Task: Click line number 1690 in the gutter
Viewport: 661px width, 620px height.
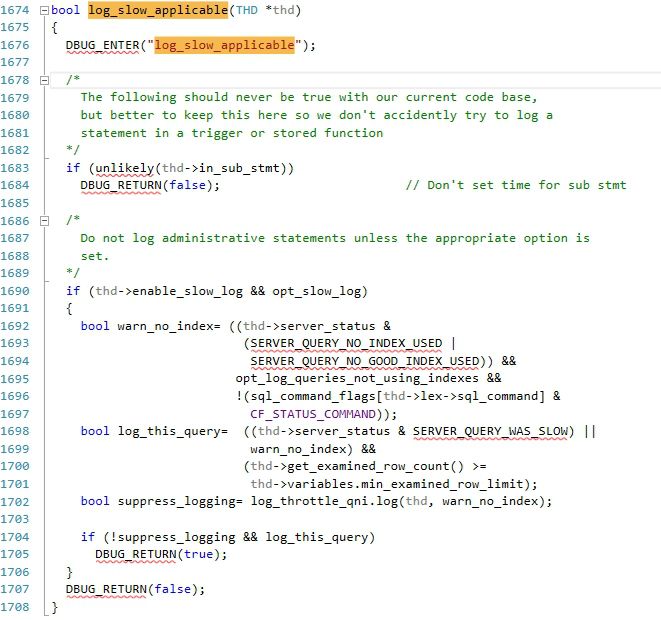Action: coord(15,291)
